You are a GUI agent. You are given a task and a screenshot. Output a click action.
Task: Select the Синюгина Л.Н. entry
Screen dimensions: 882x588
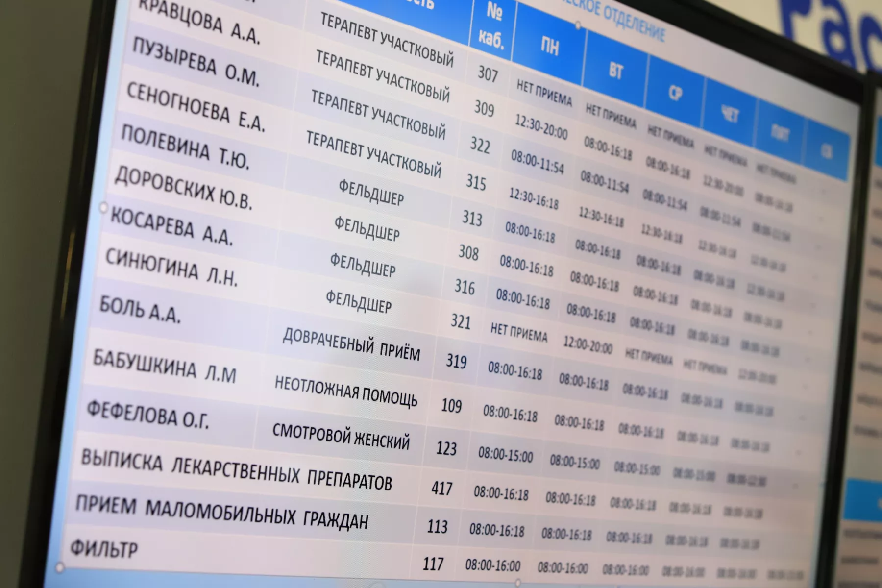171,268
